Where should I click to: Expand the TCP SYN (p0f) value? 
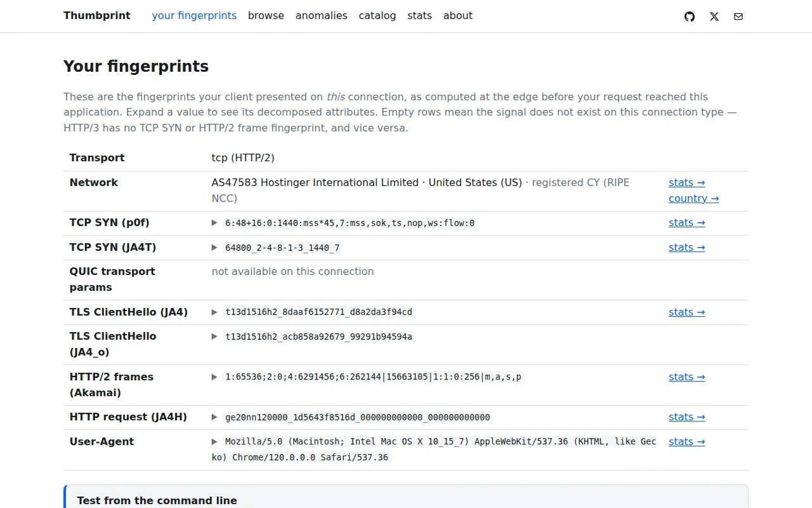pyautogui.click(x=214, y=223)
